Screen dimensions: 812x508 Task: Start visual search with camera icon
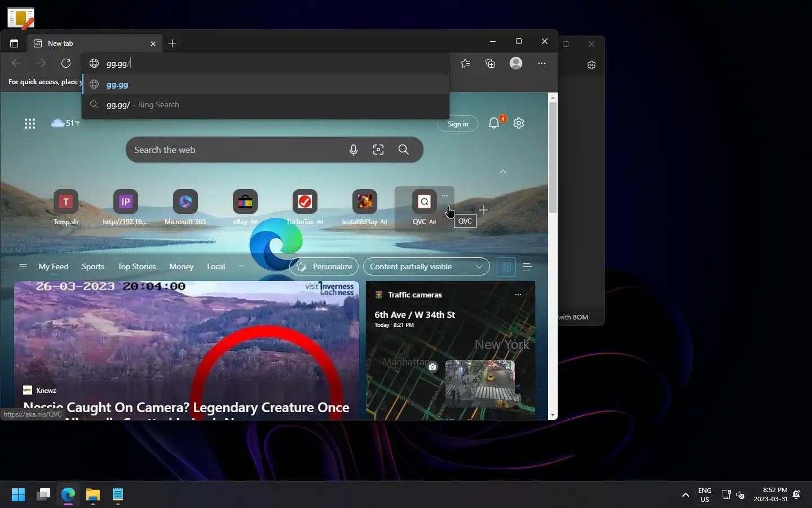378,150
